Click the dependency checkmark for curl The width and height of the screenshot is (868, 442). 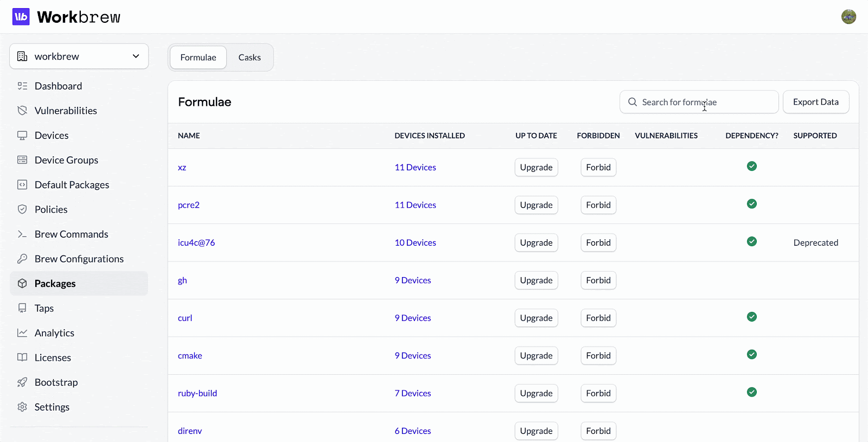pos(751,317)
